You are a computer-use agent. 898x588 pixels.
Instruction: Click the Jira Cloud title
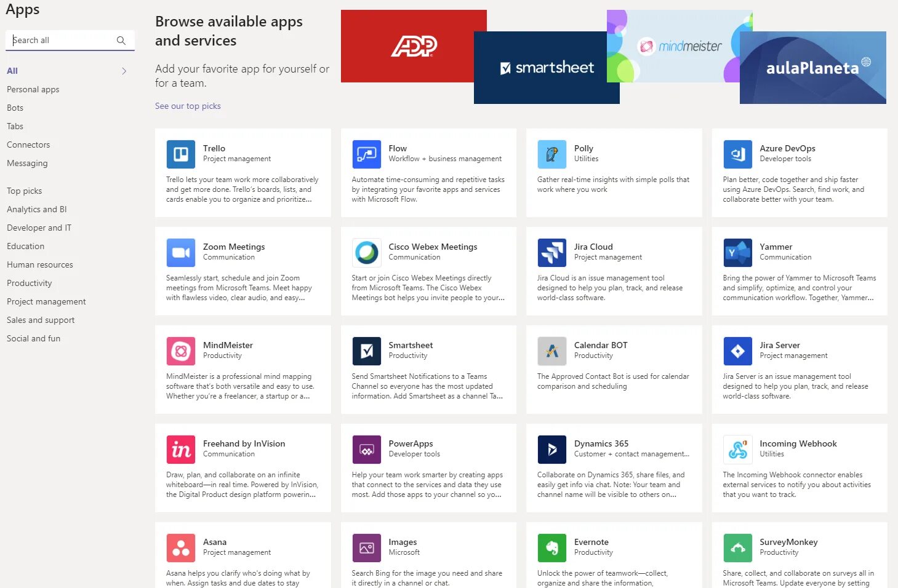tap(593, 247)
